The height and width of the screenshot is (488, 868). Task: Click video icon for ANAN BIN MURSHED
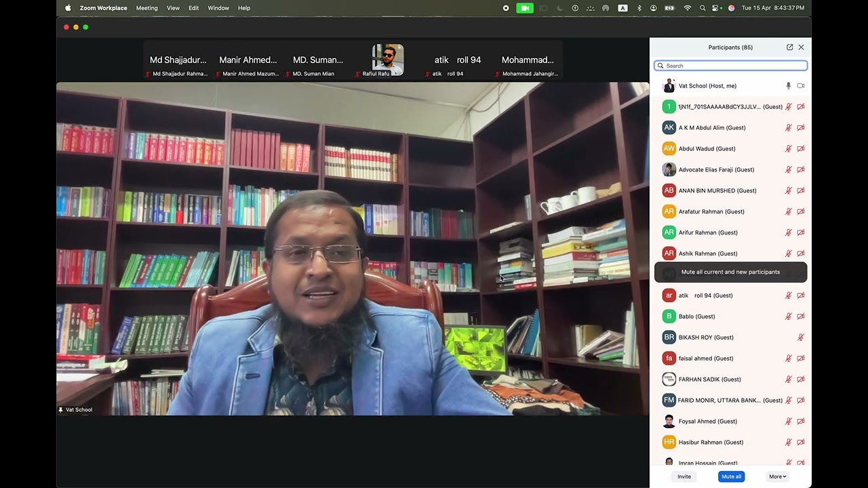coord(801,191)
